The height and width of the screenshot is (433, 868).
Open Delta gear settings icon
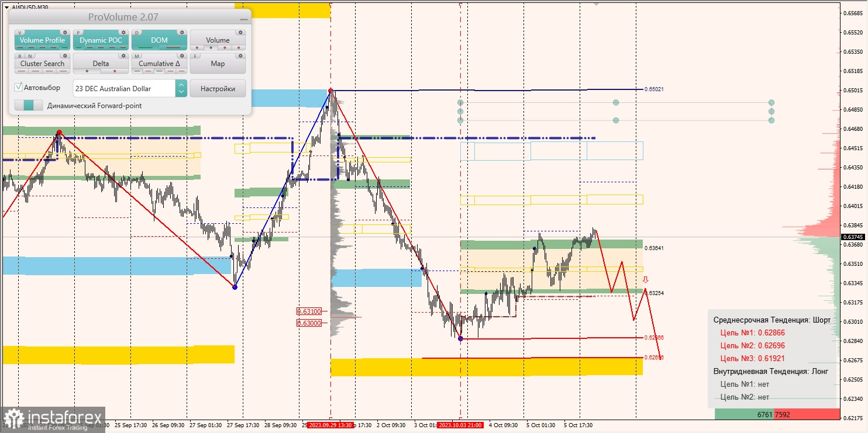(123, 56)
